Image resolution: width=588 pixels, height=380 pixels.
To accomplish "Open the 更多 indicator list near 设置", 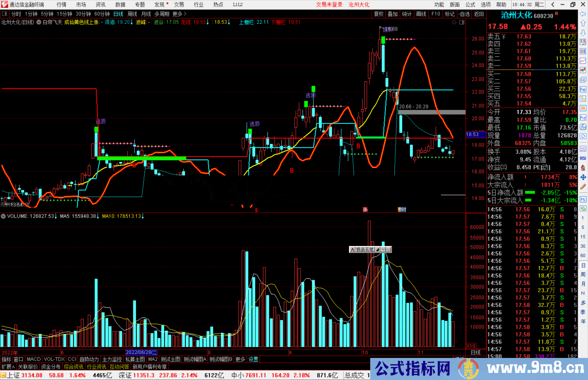I will pyautogui.click(x=240, y=359).
